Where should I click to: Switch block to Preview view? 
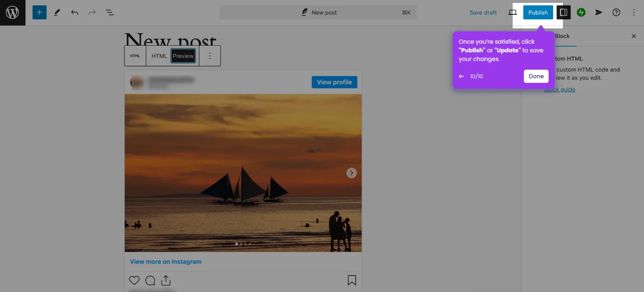click(183, 56)
